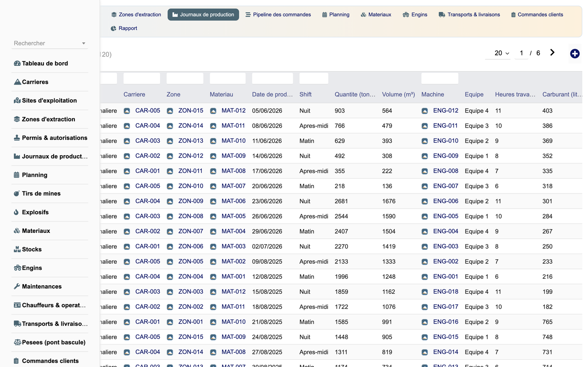This screenshot has height=367, width=588.
Task: Sort by Heures travaillees column header
Action: coord(515,94)
